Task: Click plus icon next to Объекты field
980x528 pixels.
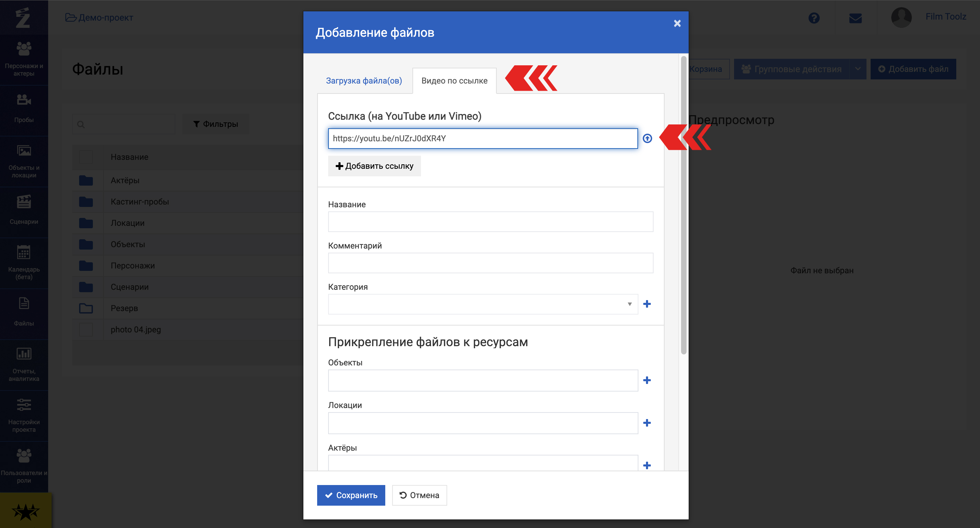Action: (647, 380)
